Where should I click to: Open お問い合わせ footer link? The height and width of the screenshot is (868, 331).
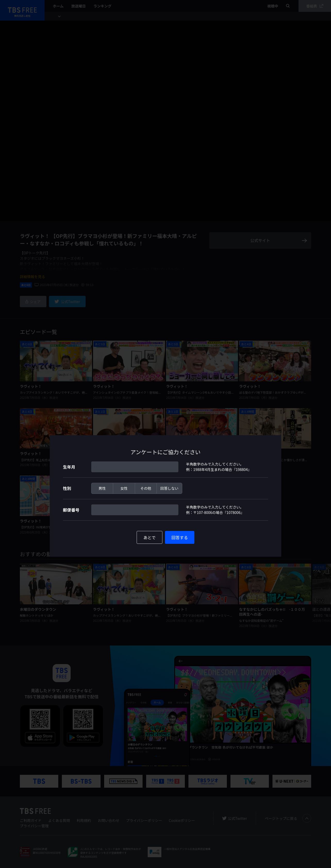point(109,820)
